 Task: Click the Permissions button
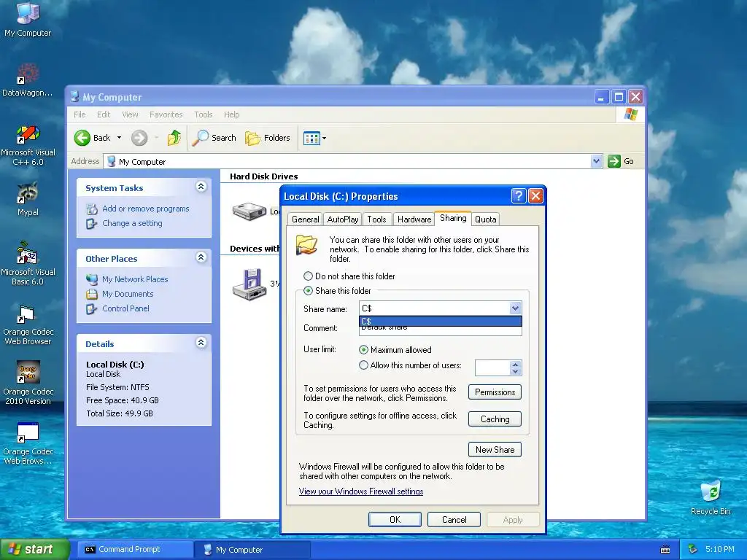[495, 392]
